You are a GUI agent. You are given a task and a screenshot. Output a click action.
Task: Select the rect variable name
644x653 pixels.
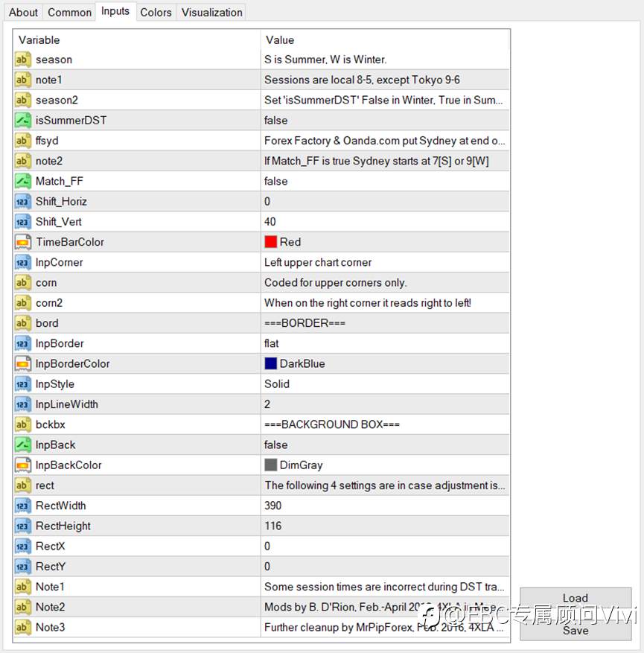[x=45, y=485]
